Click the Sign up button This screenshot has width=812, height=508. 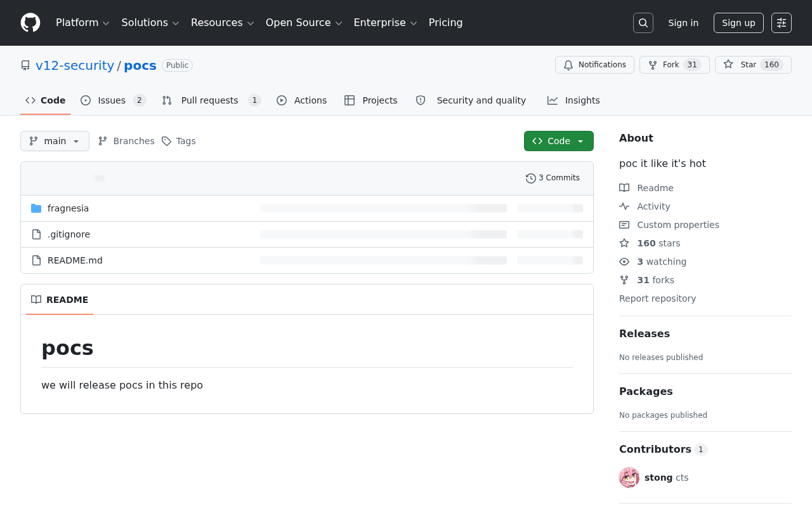738,23
